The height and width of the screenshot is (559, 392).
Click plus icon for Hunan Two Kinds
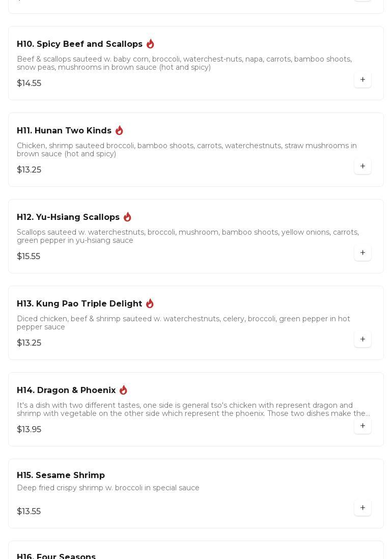click(x=362, y=166)
